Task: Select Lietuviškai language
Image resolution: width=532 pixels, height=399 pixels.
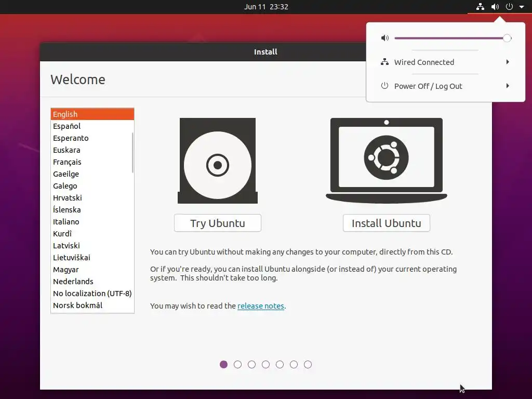Action: pyautogui.click(x=91, y=258)
